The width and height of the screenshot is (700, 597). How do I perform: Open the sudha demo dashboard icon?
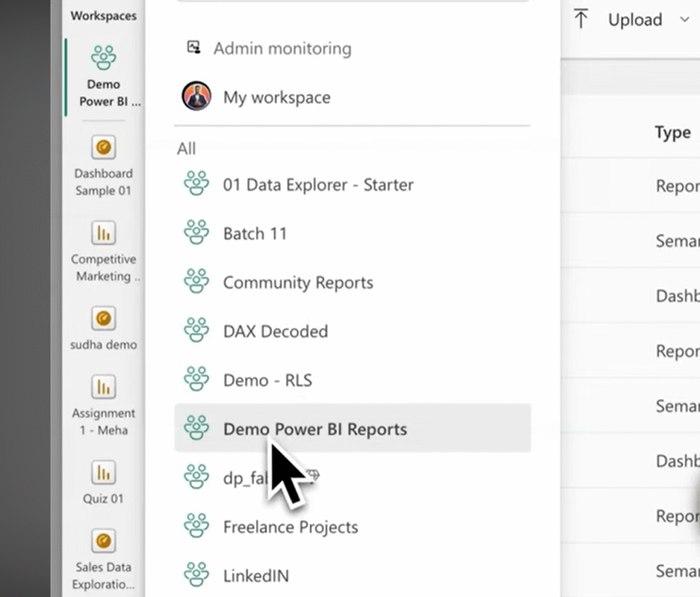click(x=103, y=318)
